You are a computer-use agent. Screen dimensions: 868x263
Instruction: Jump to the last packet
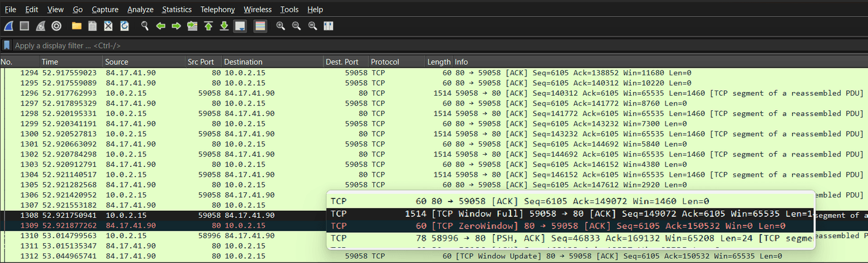[x=224, y=26]
